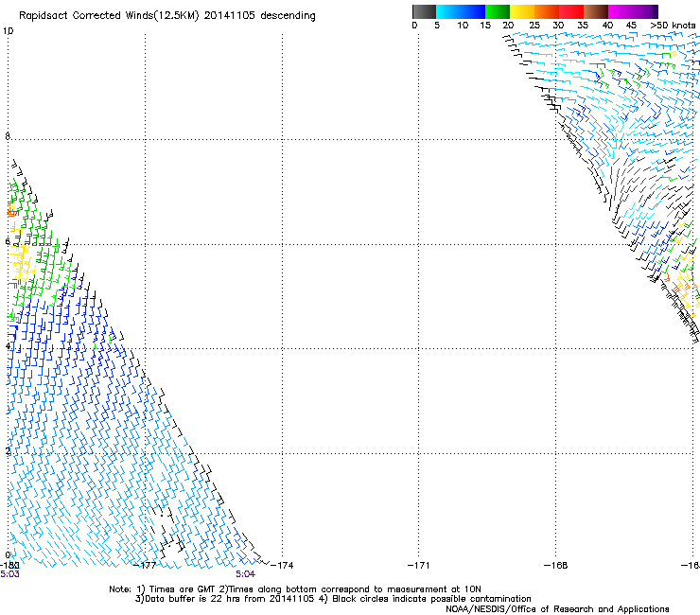This screenshot has width=700, height=615.
Task: Click the '-168' longitude axis label
Action: coord(556,565)
